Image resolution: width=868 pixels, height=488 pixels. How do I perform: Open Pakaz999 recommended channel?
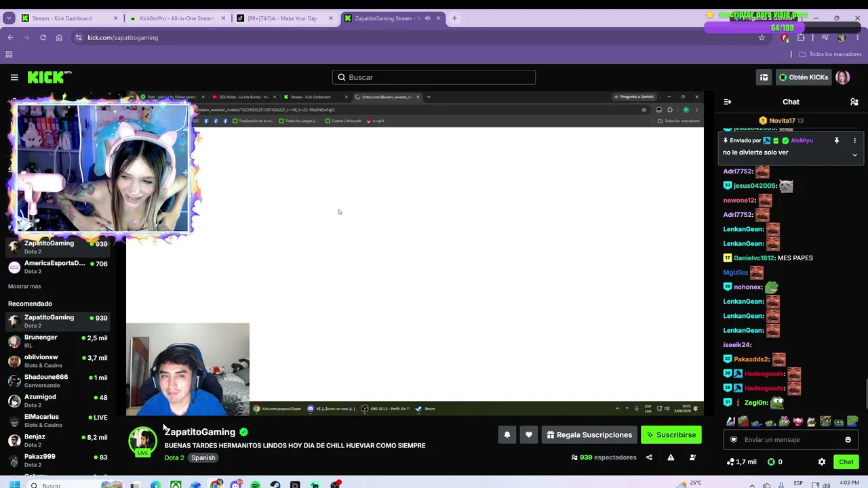coord(58,460)
